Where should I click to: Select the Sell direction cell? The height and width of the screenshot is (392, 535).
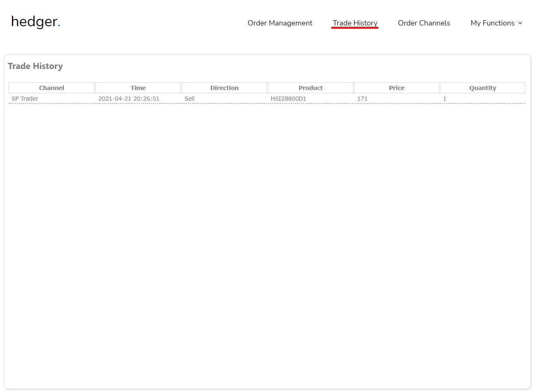point(189,99)
